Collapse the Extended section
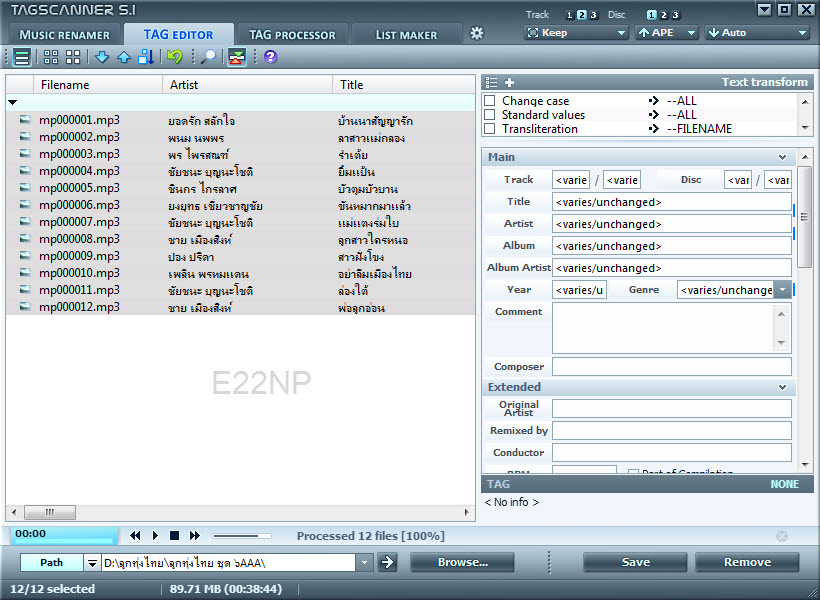820x600 pixels. 782,387
